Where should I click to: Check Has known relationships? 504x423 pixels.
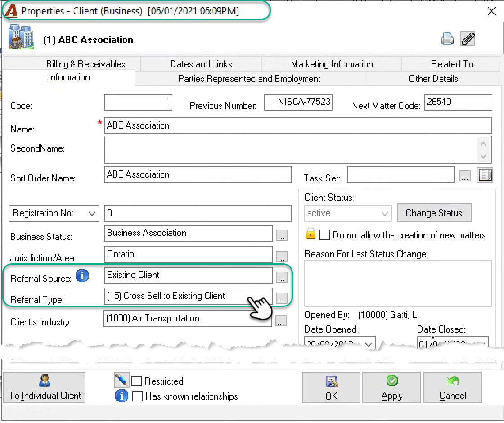pos(137,396)
